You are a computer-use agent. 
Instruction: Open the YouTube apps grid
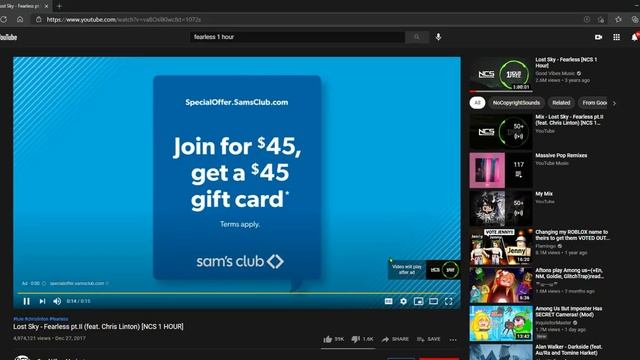pyautogui.click(x=616, y=37)
